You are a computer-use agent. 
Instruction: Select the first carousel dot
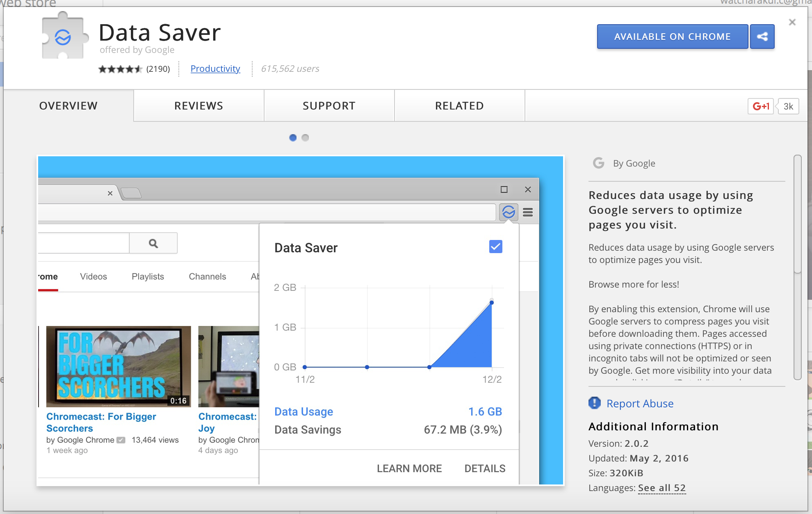click(x=293, y=138)
